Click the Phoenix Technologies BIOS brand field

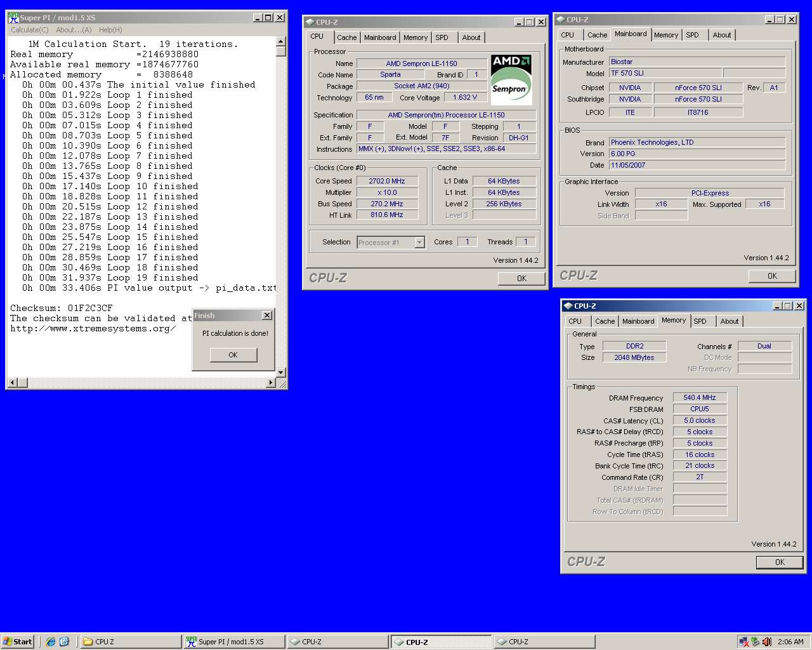(x=697, y=142)
